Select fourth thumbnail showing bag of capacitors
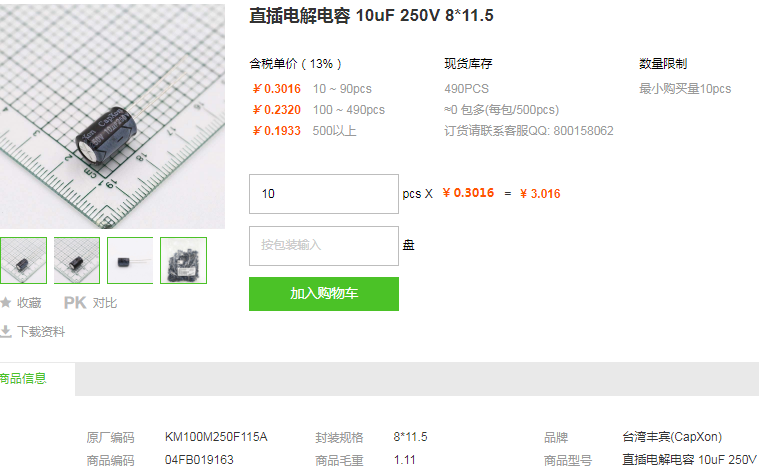Screen dimensions: 759x471 pos(183,260)
